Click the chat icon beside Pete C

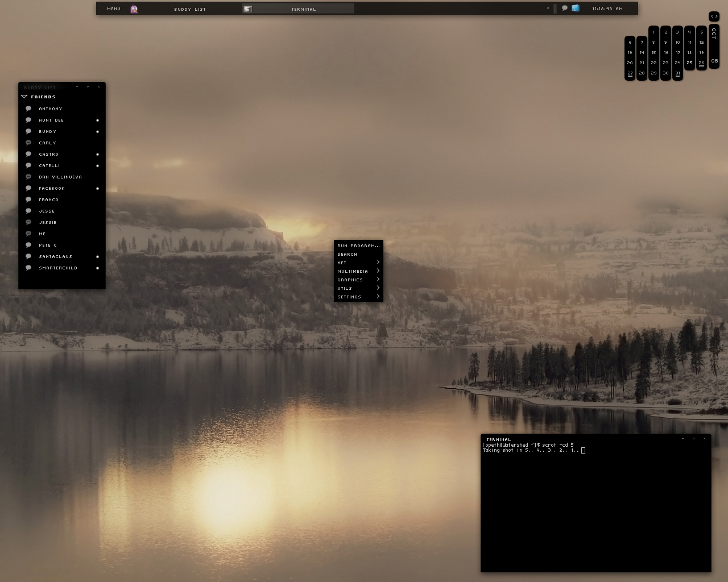pyautogui.click(x=28, y=245)
